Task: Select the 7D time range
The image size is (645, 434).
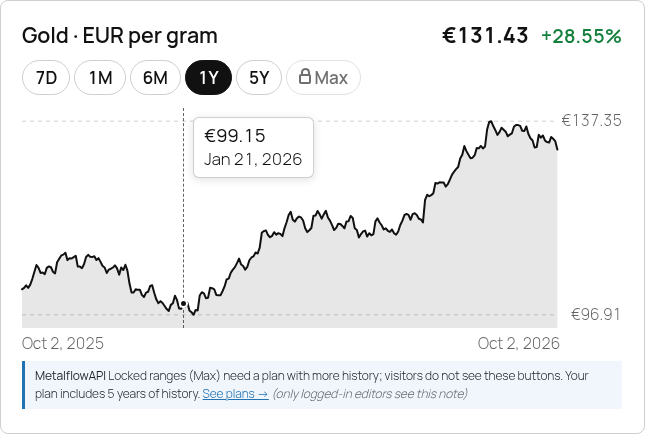Action: [46, 78]
